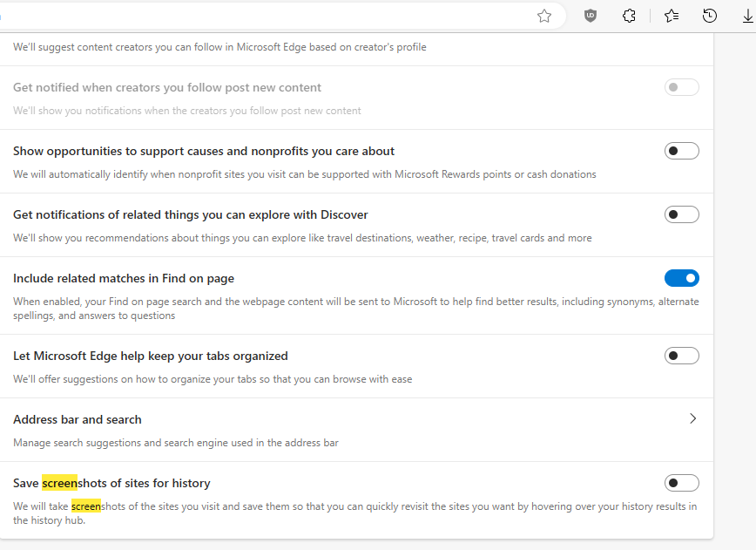
Task: Click the Save screenshots of sites heading
Action: pyautogui.click(x=111, y=483)
